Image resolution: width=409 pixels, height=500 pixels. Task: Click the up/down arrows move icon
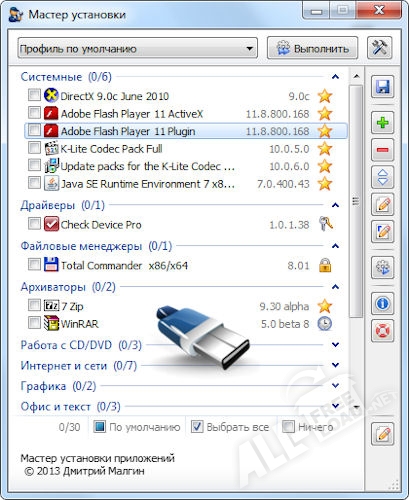(x=382, y=177)
